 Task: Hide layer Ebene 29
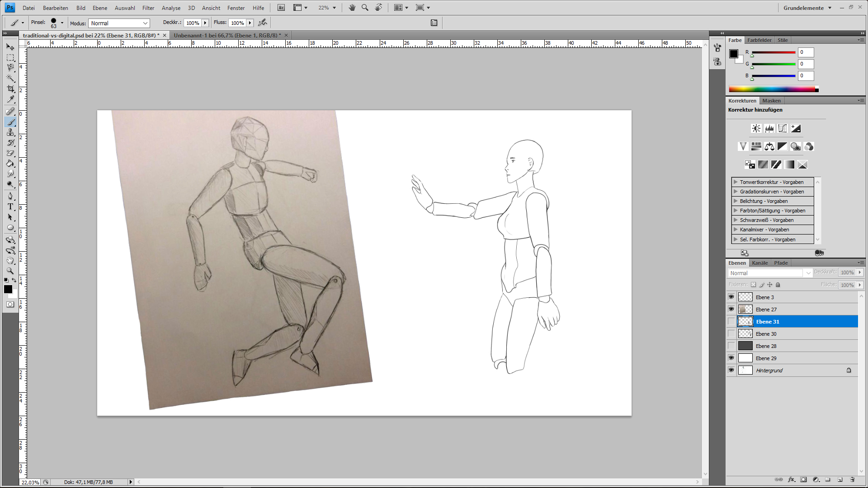click(x=731, y=358)
